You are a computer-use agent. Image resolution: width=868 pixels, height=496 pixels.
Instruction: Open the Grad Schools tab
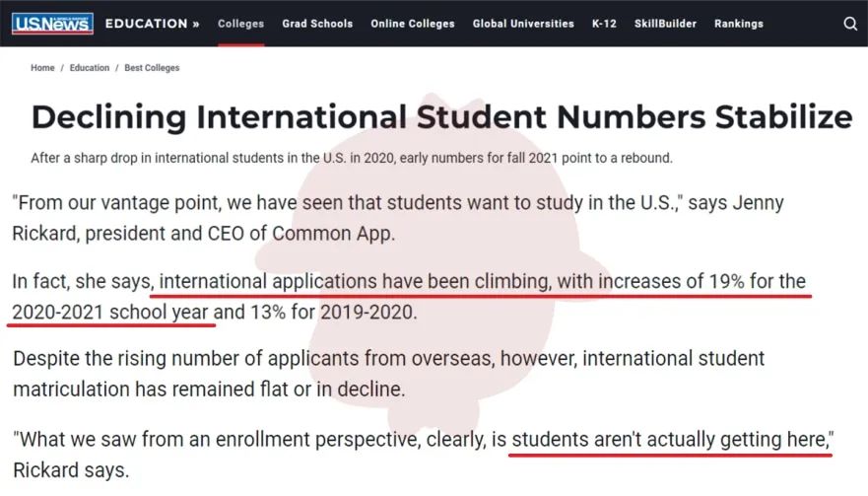coord(317,24)
